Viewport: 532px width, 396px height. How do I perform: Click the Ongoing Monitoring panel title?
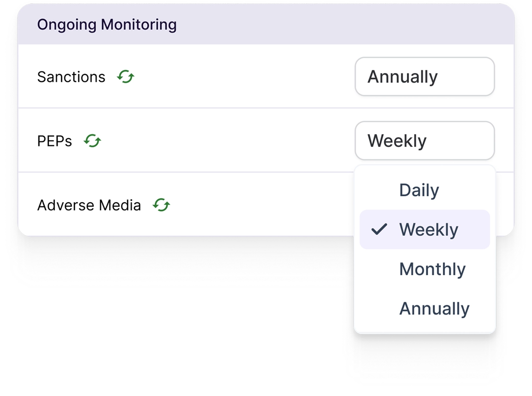tap(107, 25)
